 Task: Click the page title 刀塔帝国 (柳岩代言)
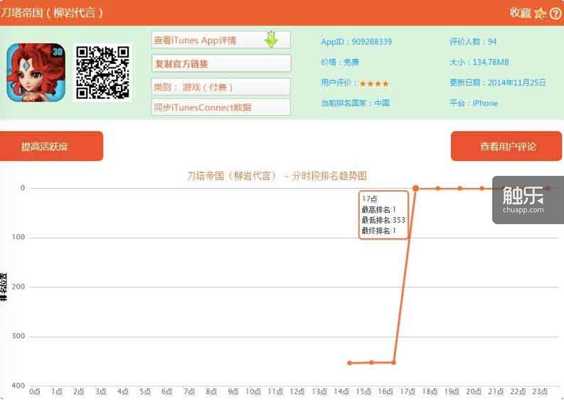tap(51, 13)
